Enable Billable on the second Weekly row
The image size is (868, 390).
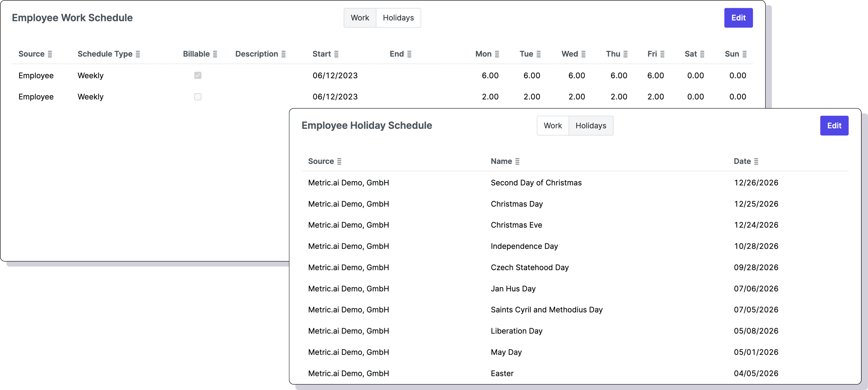198,97
